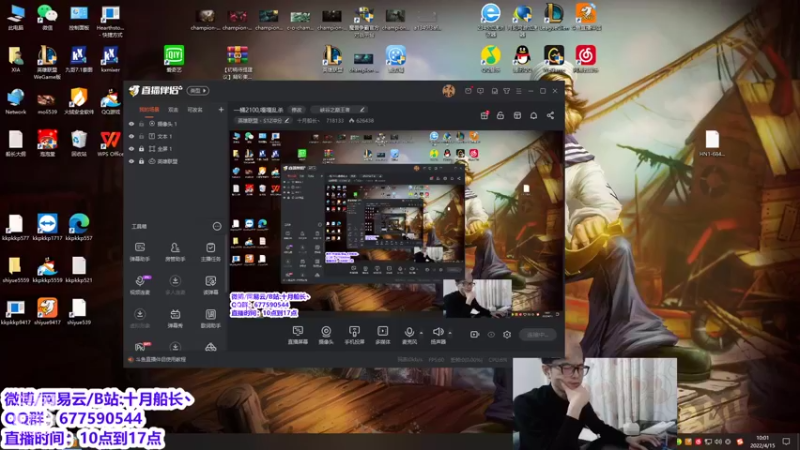This screenshot has height=450, width=800.
Task: Open the mode pill next to app logo
Action: tap(198, 91)
